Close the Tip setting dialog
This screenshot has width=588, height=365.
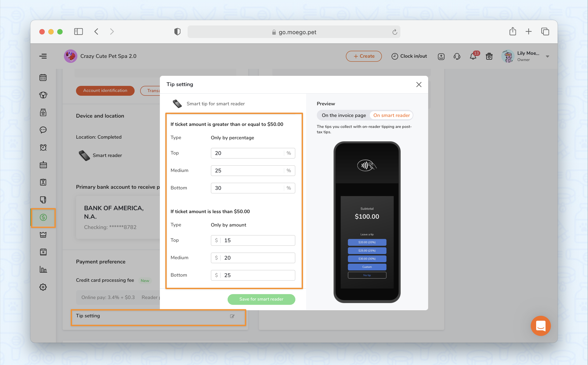[x=419, y=85]
